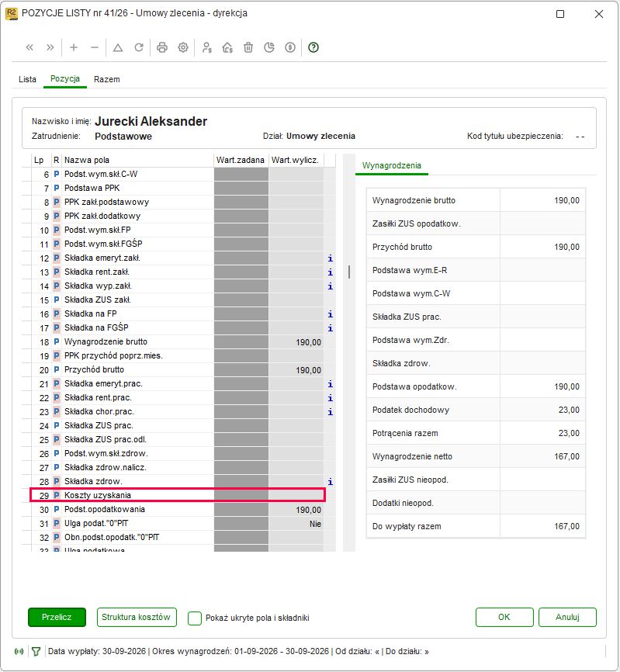
Task: Click the info icon next to Składka emeryt.zakł.
Action: pos(330,258)
